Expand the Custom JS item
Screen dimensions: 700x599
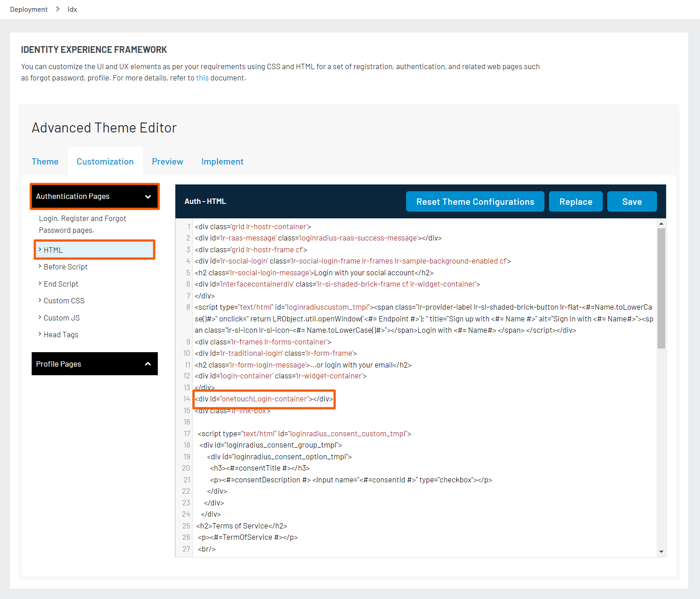coord(61,317)
